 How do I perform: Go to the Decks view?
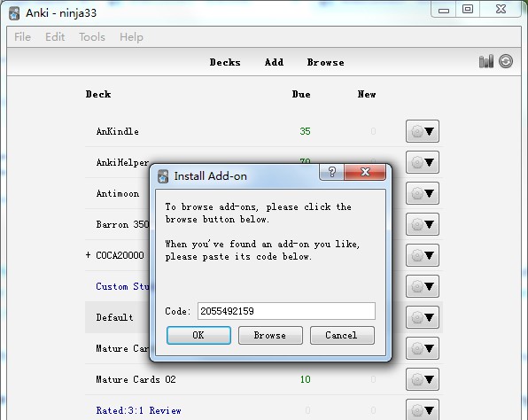pos(225,62)
